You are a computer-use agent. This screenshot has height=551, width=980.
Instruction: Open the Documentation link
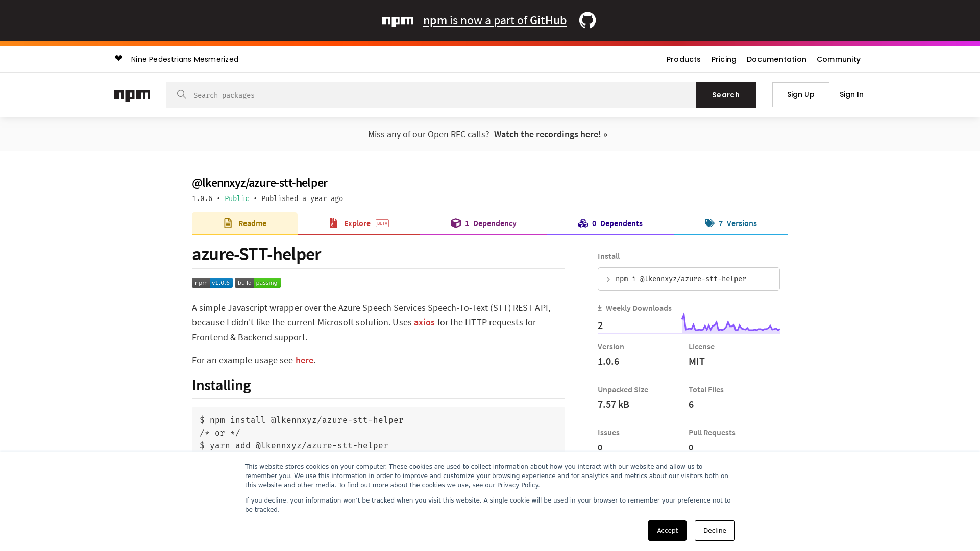(x=776, y=59)
